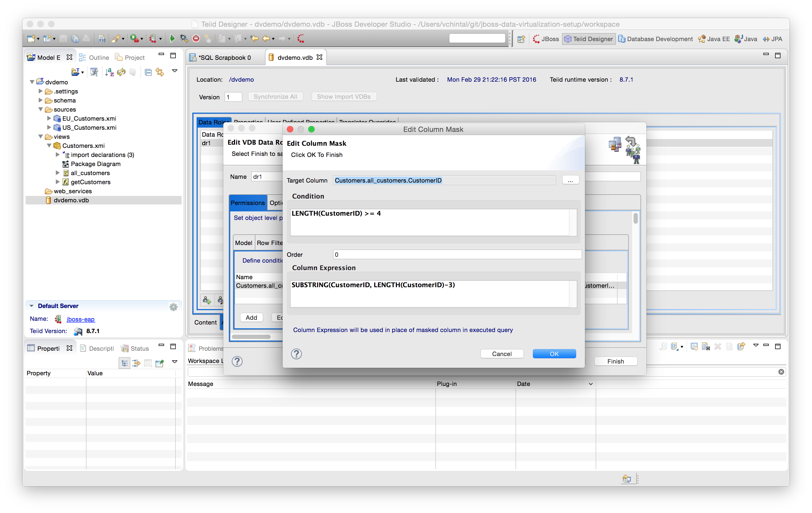
Task: Click the horizontal scrollbar in Data Role dialog
Action: click(251, 337)
